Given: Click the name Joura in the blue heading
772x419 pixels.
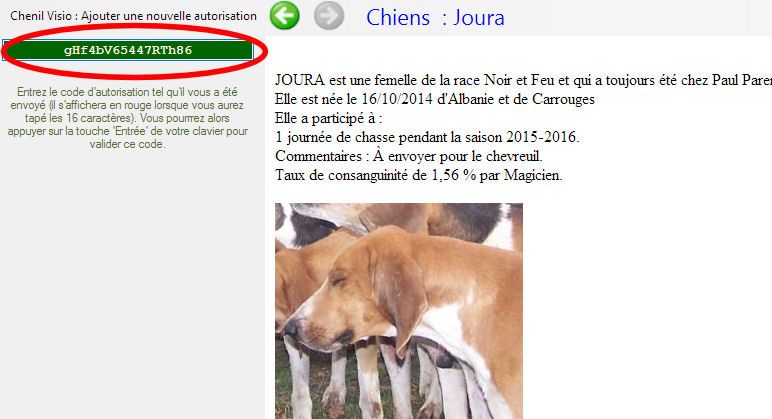Looking at the screenshot, I should (479, 18).
